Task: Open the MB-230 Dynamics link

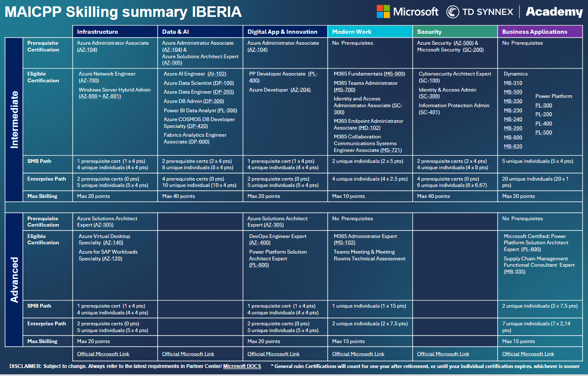Action: click(513, 111)
